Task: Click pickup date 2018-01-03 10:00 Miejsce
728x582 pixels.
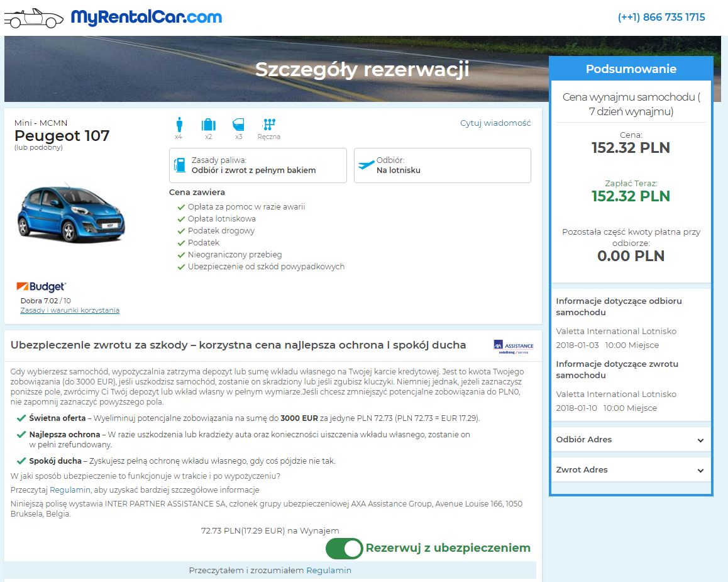Action: 607,345
